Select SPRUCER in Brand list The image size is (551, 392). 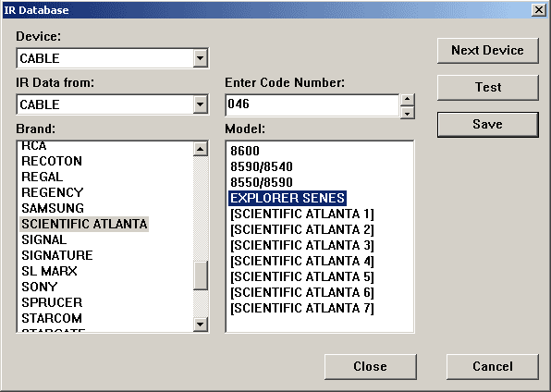point(52,302)
